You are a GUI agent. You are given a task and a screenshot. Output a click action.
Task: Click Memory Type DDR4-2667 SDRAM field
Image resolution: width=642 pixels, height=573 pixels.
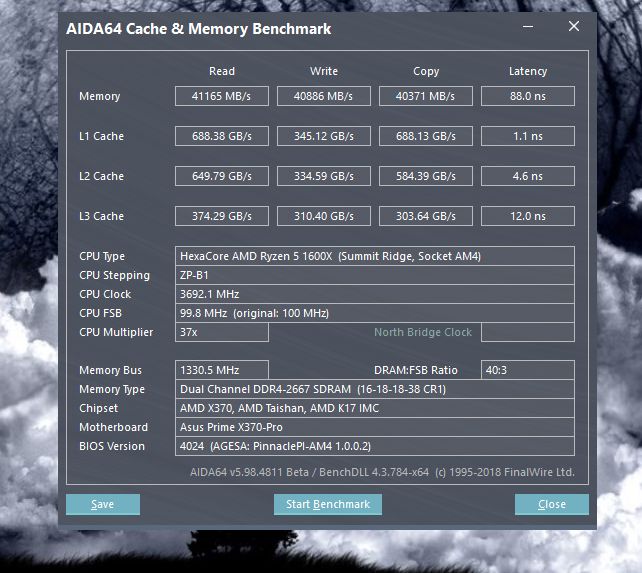(x=375, y=389)
